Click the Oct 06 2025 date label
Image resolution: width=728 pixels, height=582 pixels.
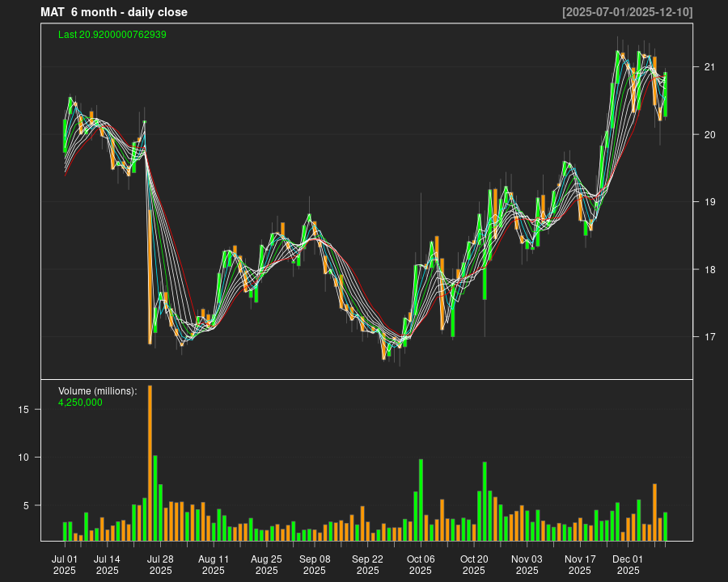(x=421, y=564)
